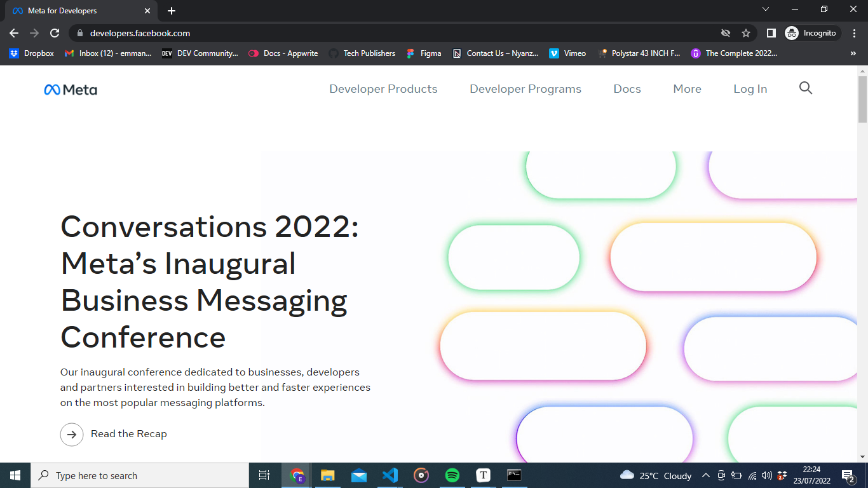The image size is (868, 488).
Task: Click the browser forward arrow
Action: pyautogui.click(x=34, y=33)
